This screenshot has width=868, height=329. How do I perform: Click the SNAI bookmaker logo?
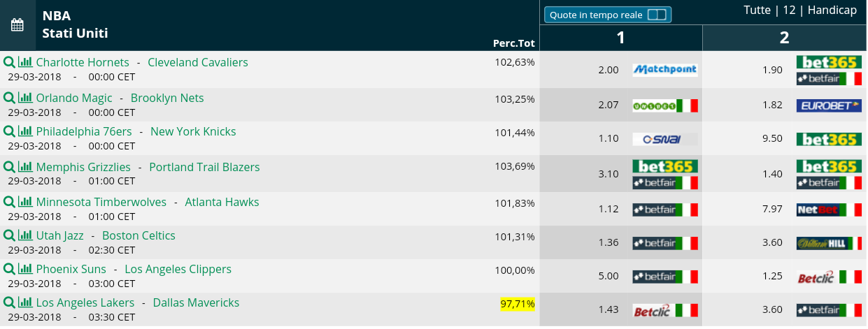pyautogui.click(x=665, y=139)
